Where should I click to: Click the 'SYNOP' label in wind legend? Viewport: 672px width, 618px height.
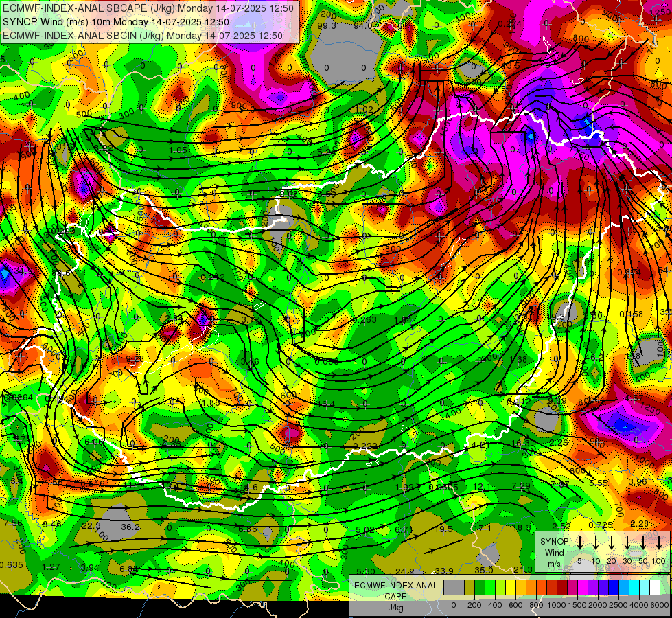click(554, 542)
